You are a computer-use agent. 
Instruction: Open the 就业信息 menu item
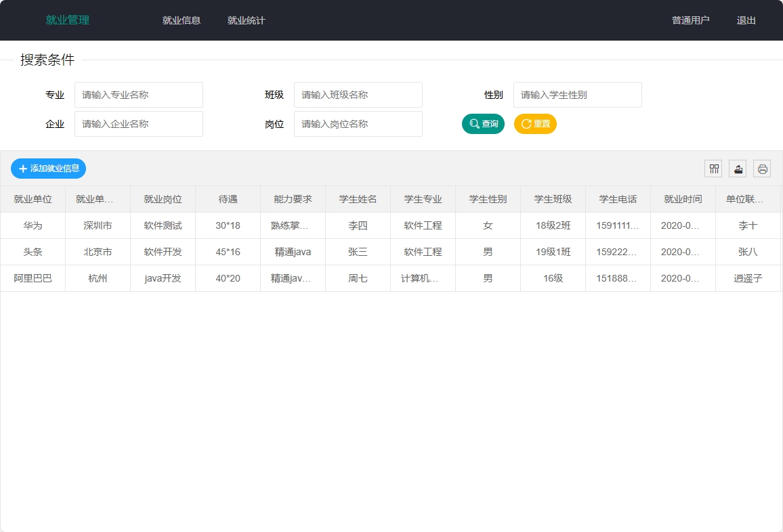[182, 20]
